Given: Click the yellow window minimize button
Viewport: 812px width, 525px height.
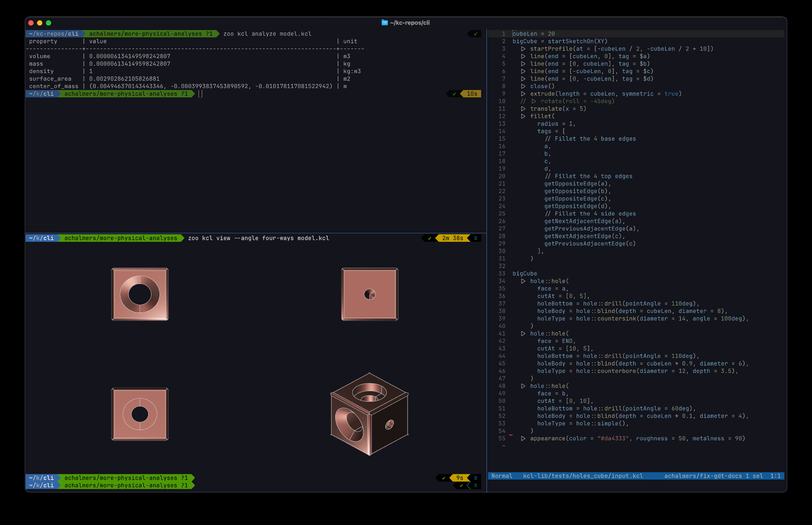Looking at the screenshot, I should pos(40,23).
